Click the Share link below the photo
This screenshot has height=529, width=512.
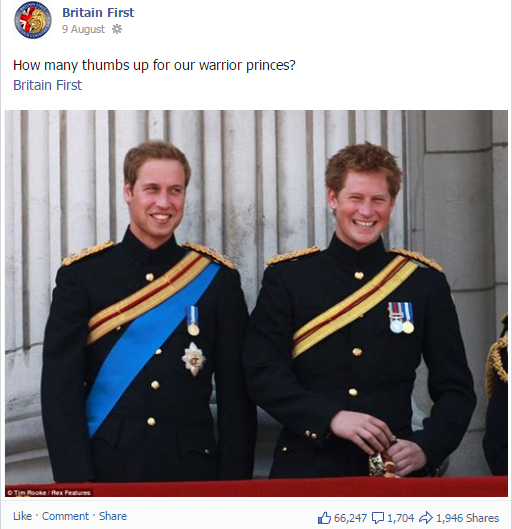113,516
